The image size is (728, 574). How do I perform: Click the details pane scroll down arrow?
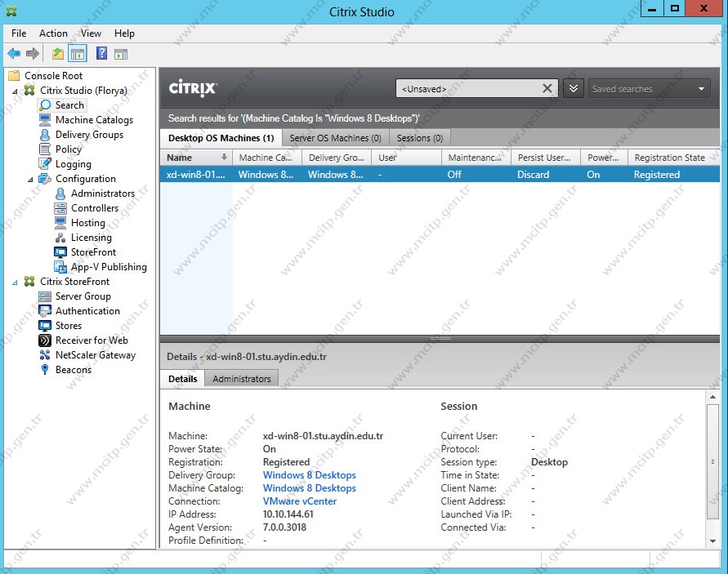712,541
